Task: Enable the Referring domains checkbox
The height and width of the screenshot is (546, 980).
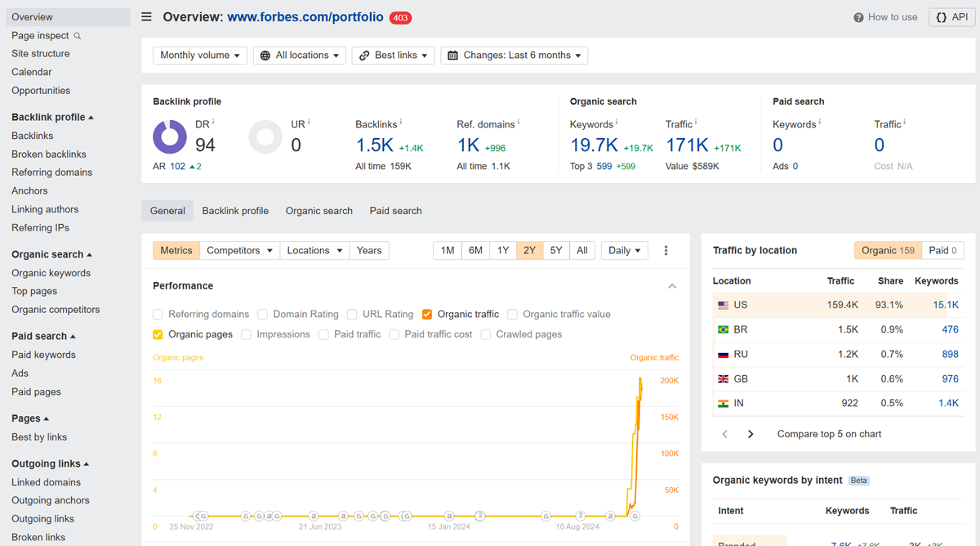Action: pos(158,314)
